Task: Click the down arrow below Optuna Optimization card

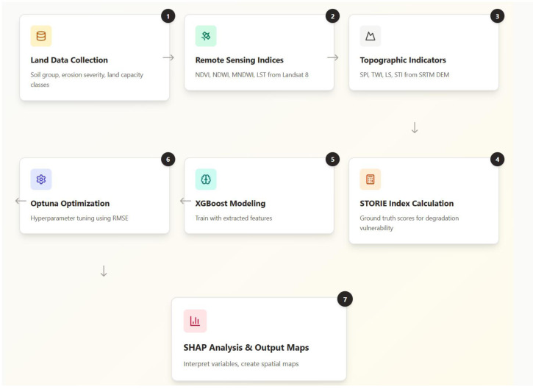Action: coord(104,271)
